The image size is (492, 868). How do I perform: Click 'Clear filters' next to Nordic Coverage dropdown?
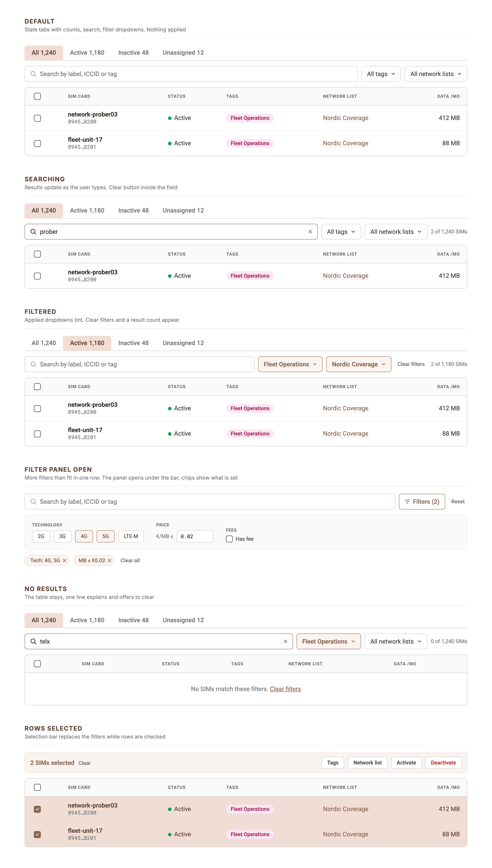(x=411, y=364)
